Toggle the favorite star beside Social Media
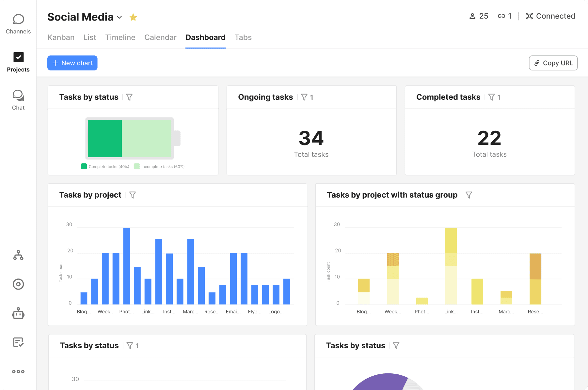 click(x=133, y=17)
